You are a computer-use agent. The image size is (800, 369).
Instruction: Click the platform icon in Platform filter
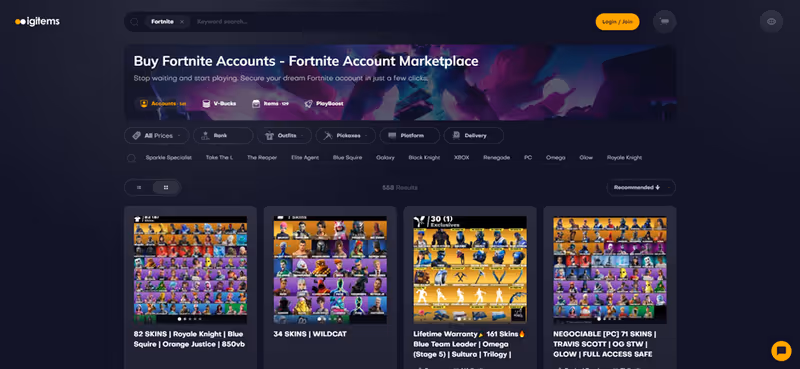pyautogui.click(x=392, y=136)
